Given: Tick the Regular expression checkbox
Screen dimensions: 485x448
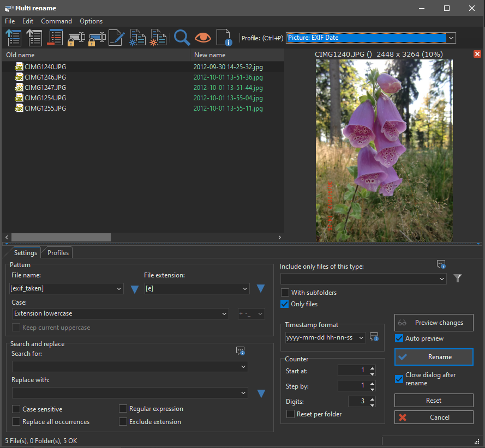Looking at the screenshot, I should pos(123,409).
